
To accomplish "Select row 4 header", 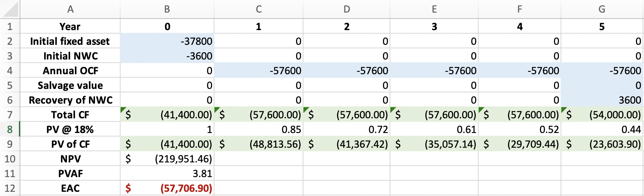I will click(10, 70).
